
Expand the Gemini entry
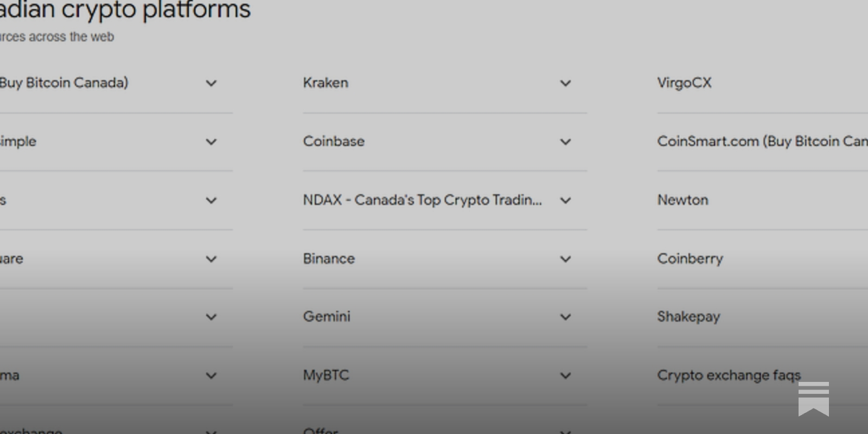(565, 317)
